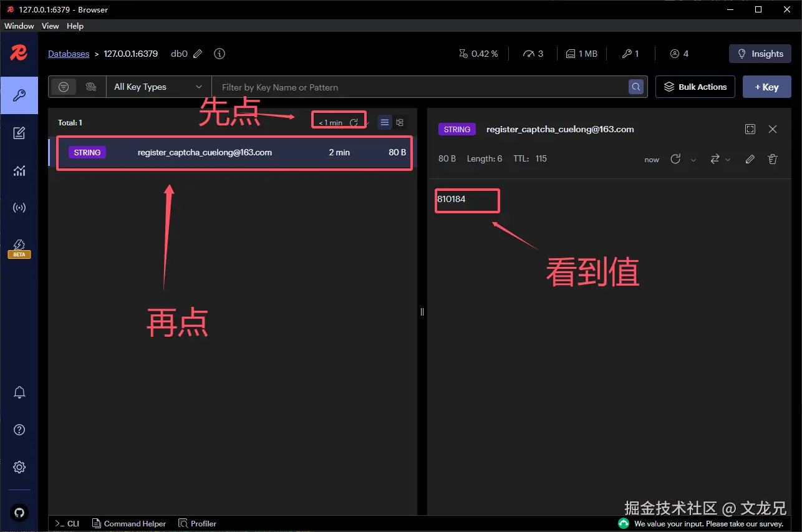Click the commands per second gauge

click(533, 54)
